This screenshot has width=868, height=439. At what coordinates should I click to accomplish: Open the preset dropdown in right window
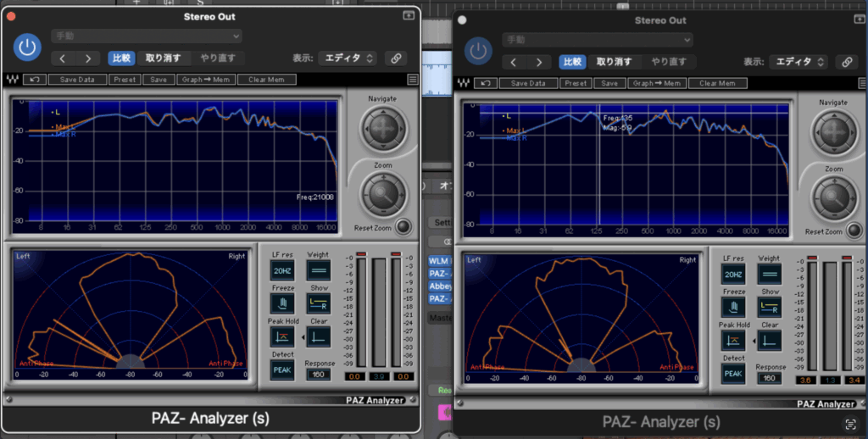coord(598,40)
